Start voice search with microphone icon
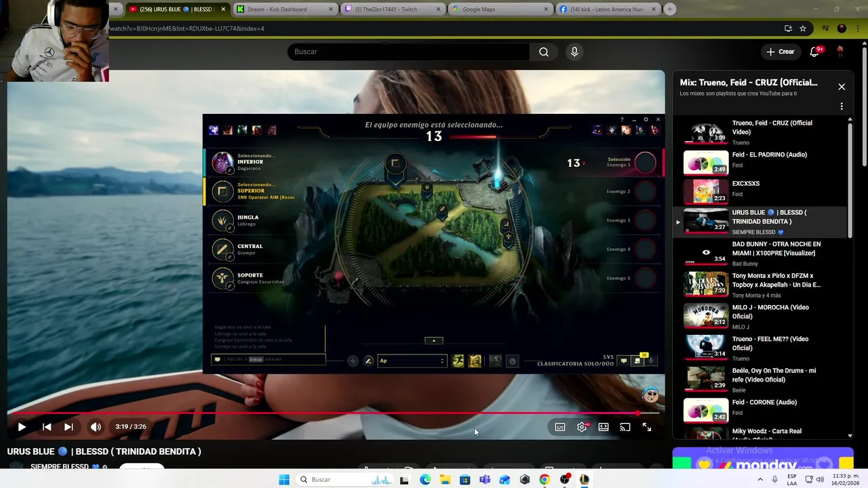The width and height of the screenshot is (868, 488). point(574,52)
